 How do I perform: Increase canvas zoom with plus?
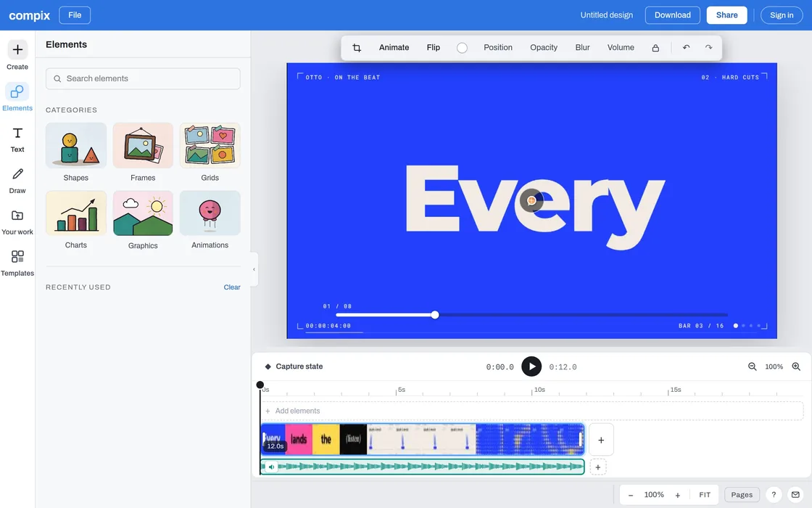point(677,495)
